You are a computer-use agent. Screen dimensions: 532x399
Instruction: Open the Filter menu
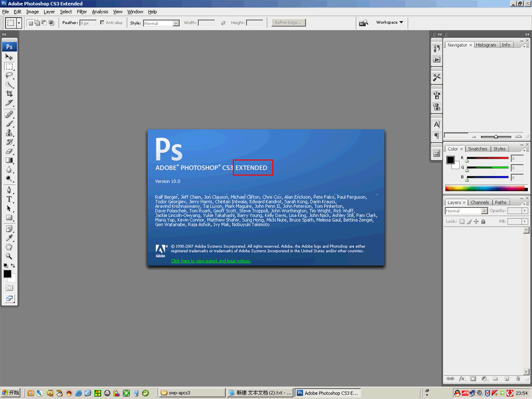point(82,11)
